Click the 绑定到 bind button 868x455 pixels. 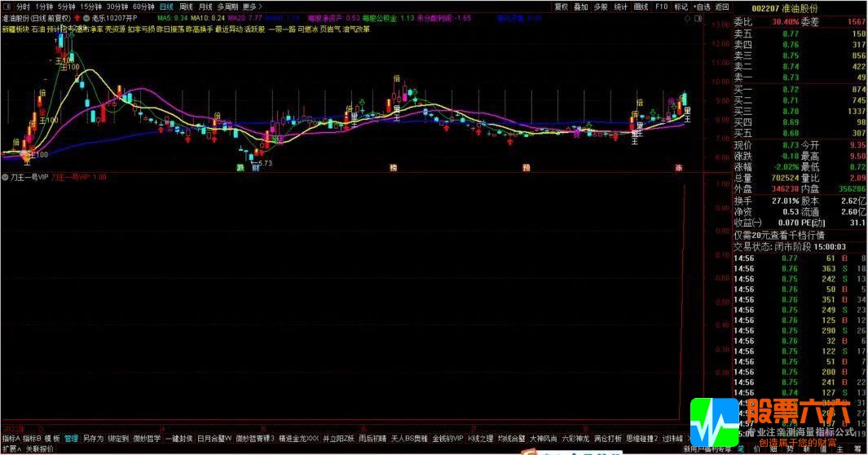[x=118, y=439]
